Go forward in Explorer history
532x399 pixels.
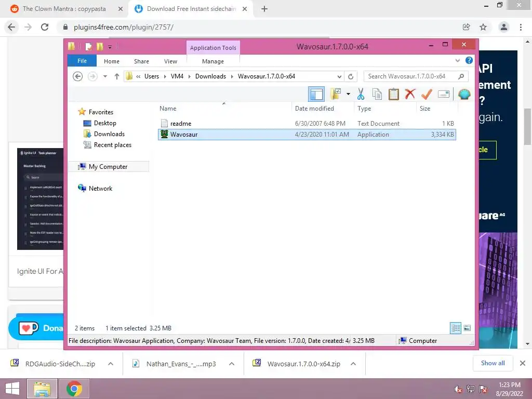point(92,76)
